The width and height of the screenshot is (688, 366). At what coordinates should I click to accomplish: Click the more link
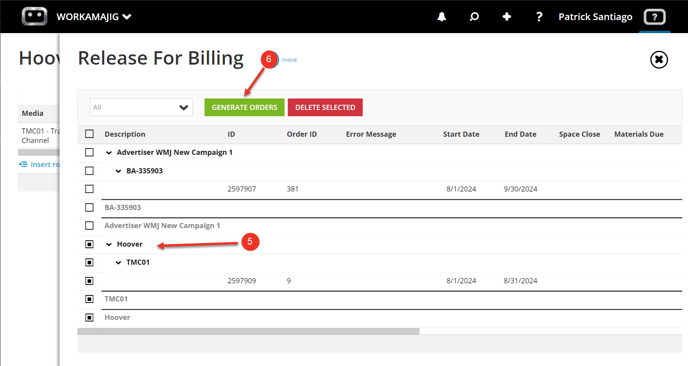tap(289, 60)
